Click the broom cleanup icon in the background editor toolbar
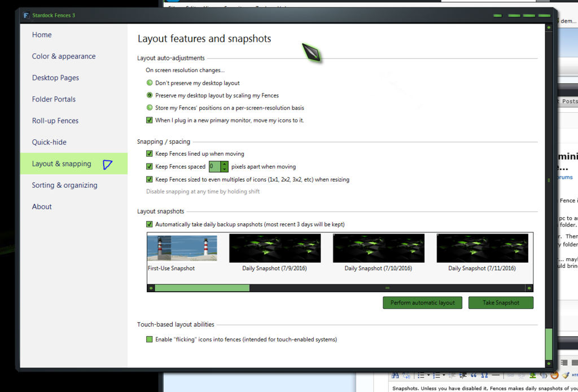The width and height of the screenshot is (578, 392). click(x=566, y=375)
